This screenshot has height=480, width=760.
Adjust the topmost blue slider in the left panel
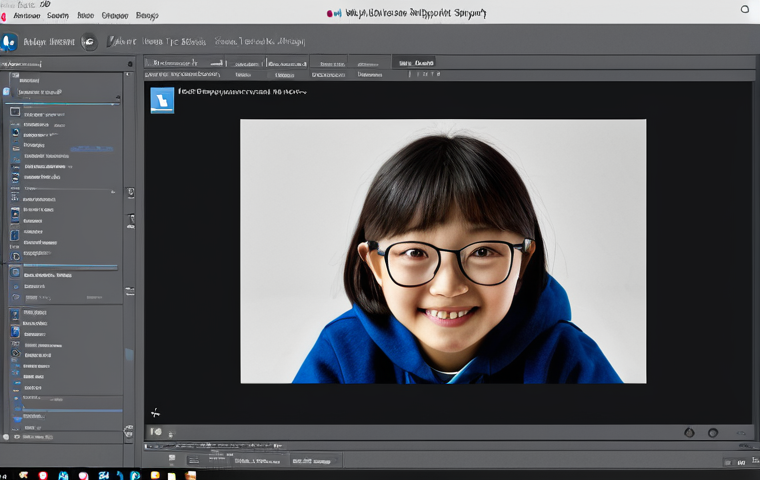click(62, 104)
